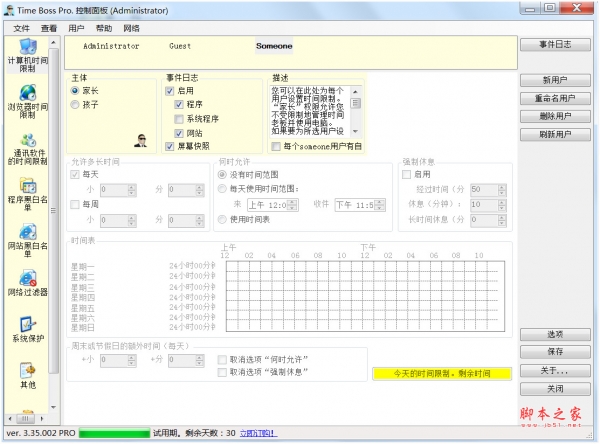Open the 网络 menu

[131, 29]
